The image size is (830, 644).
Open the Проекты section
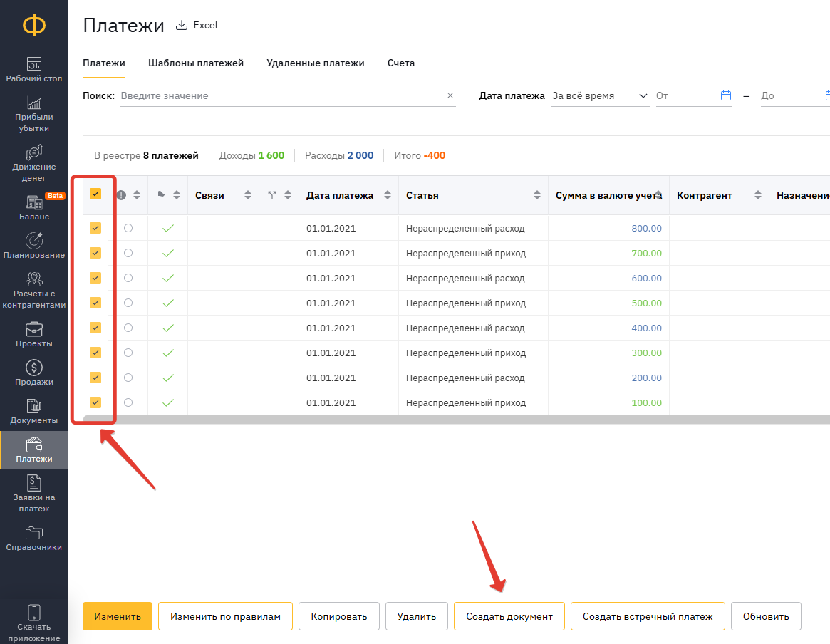[34, 335]
